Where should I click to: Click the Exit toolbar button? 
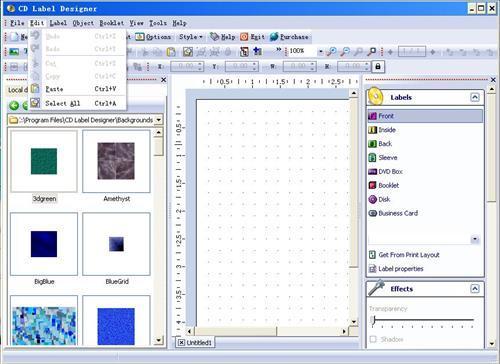252,37
